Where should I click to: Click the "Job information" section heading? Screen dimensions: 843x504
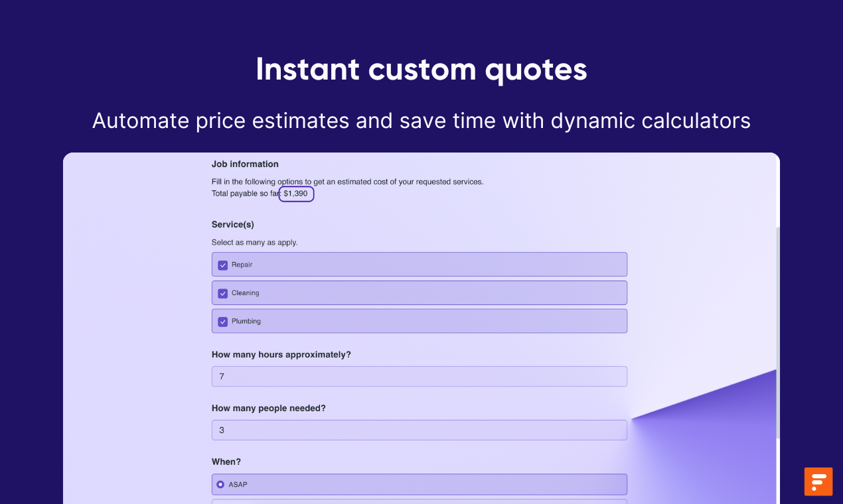pyautogui.click(x=245, y=164)
